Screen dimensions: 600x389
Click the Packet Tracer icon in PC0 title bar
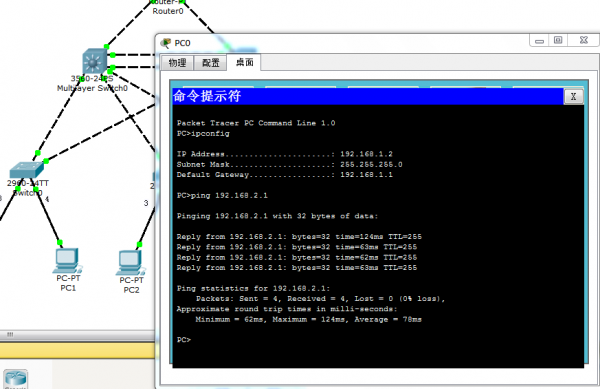tap(166, 43)
